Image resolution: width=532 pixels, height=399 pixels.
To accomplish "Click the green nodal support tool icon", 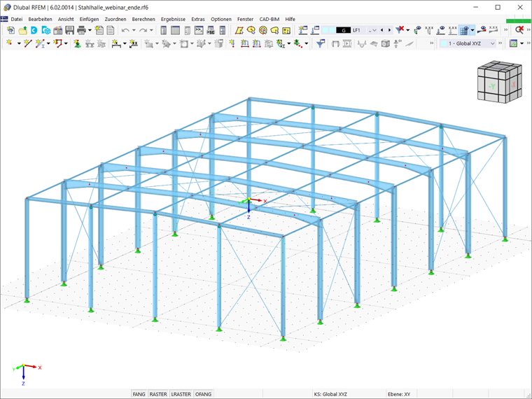I will (x=78, y=43).
